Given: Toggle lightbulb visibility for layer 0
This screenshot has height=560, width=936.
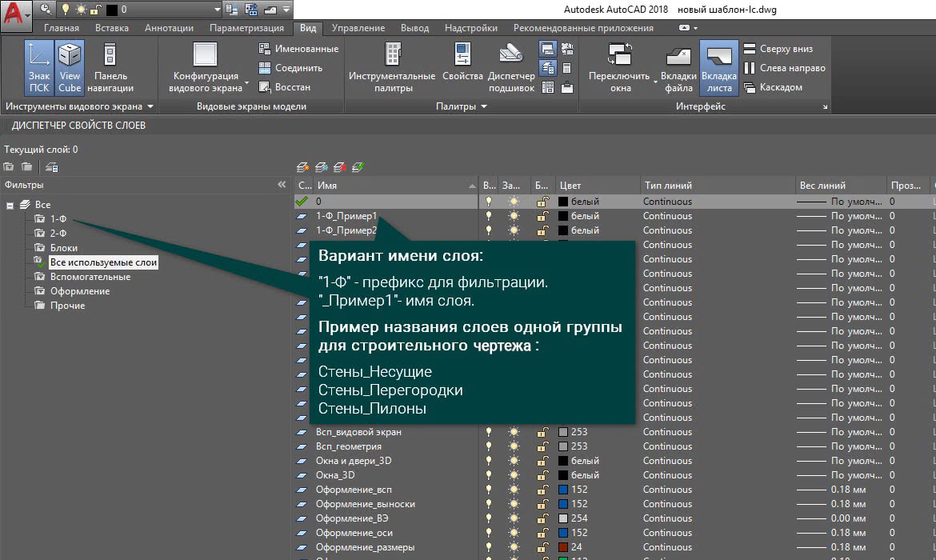Looking at the screenshot, I should tap(490, 202).
